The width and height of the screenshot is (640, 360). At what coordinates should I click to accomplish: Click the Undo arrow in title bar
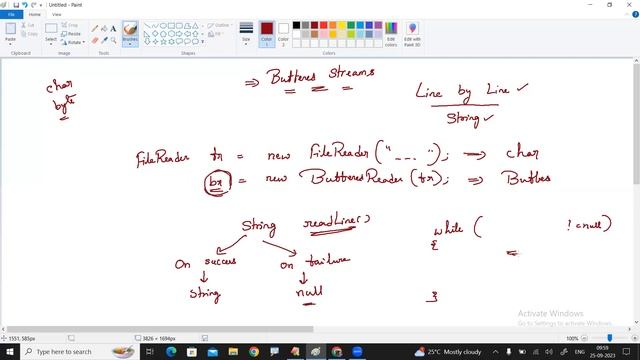tap(24, 5)
